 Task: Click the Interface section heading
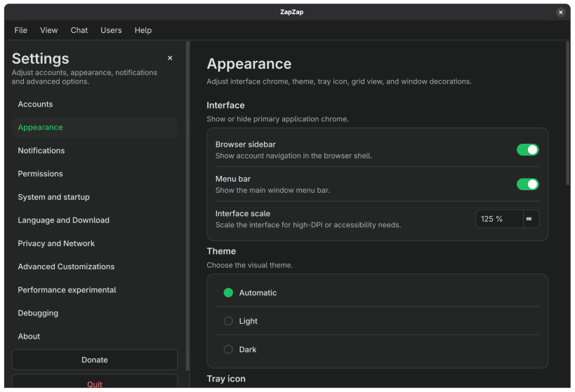coord(225,105)
